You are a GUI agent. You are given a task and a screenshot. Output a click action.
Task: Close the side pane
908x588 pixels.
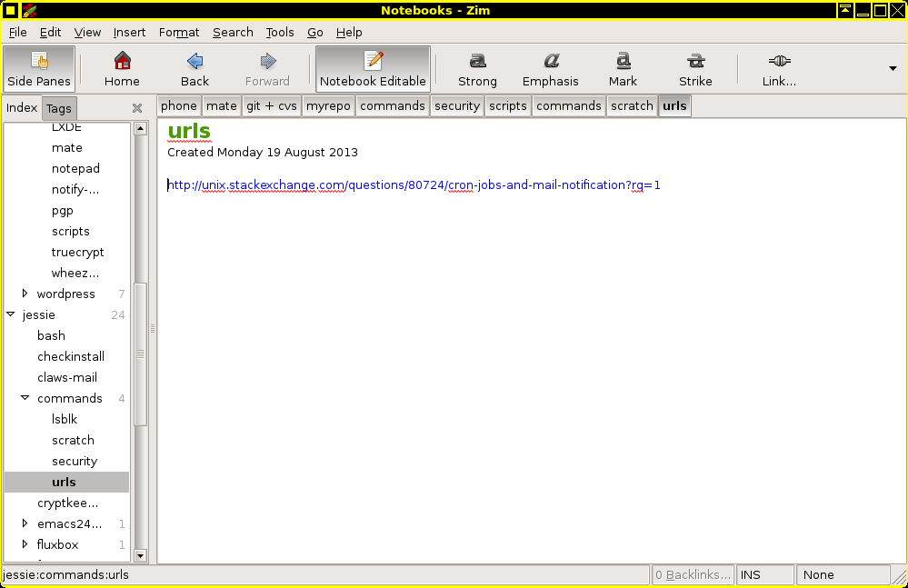pos(137,108)
